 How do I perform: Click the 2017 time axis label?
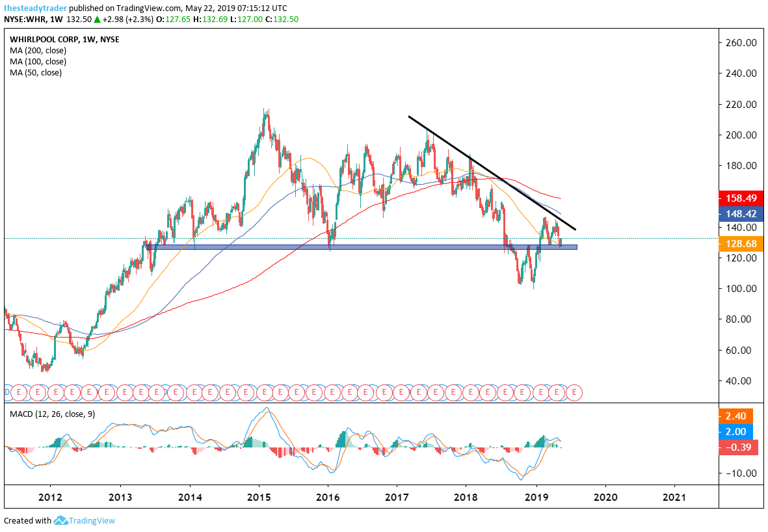pyautogui.click(x=397, y=498)
